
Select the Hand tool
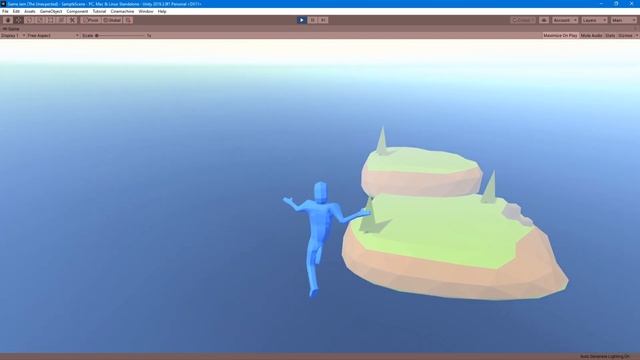(8, 20)
